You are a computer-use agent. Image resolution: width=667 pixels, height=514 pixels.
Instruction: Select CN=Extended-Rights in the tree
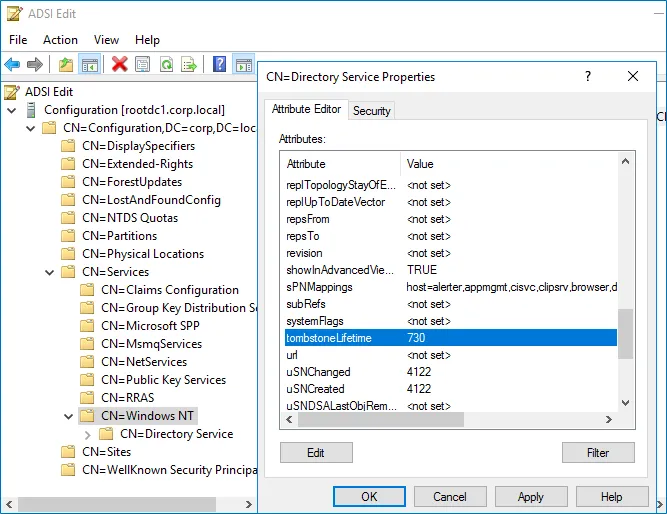[137, 164]
